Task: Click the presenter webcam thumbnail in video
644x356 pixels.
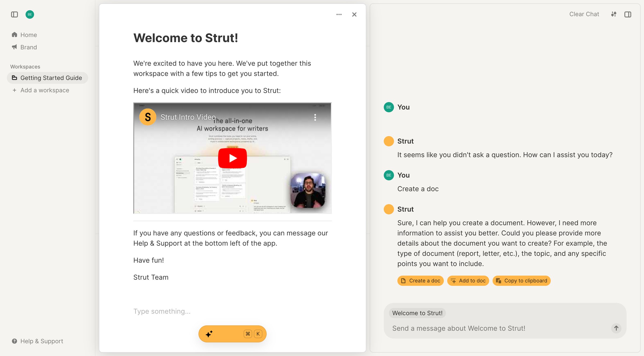Action: coord(308,190)
